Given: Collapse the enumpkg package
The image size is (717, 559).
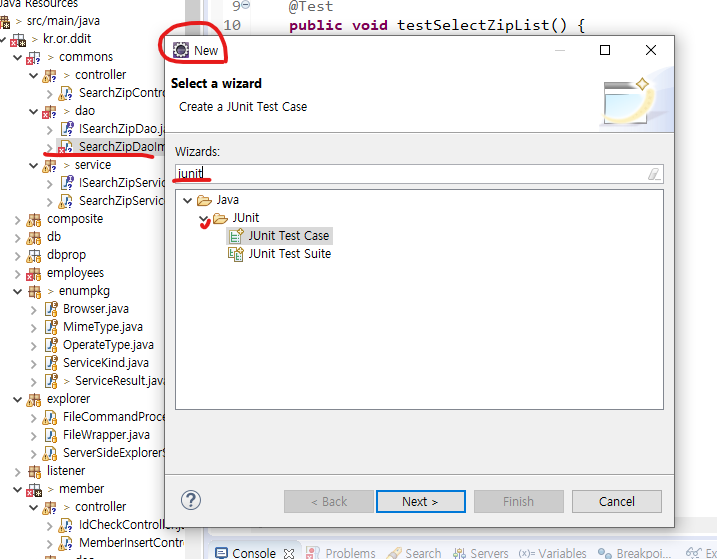Looking at the screenshot, I should 17,291.
